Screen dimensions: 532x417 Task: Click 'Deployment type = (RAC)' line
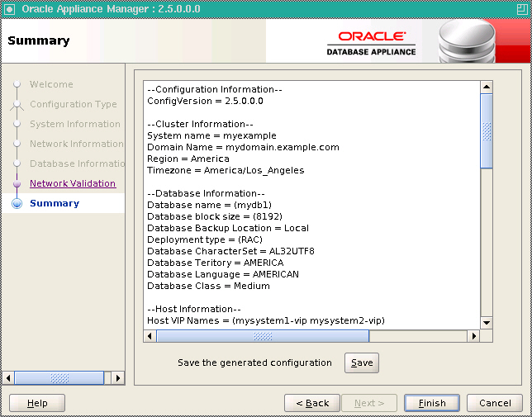click(x=205, y=239)
